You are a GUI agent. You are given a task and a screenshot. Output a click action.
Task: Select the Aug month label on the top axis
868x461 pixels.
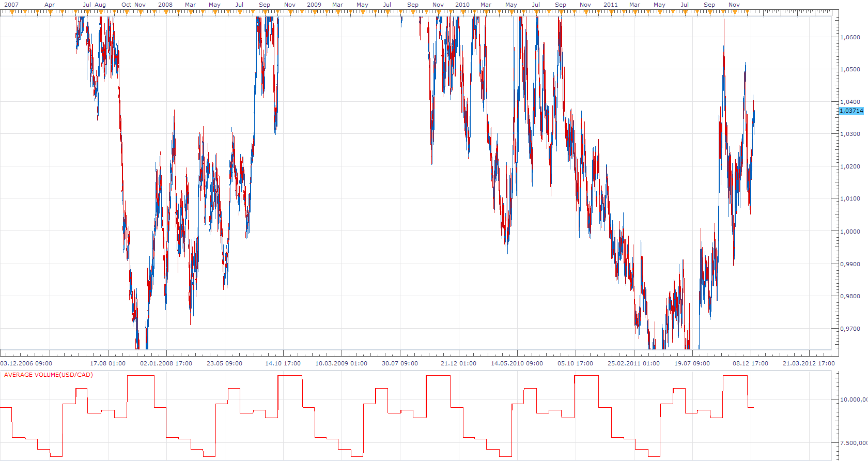[100, 5]
